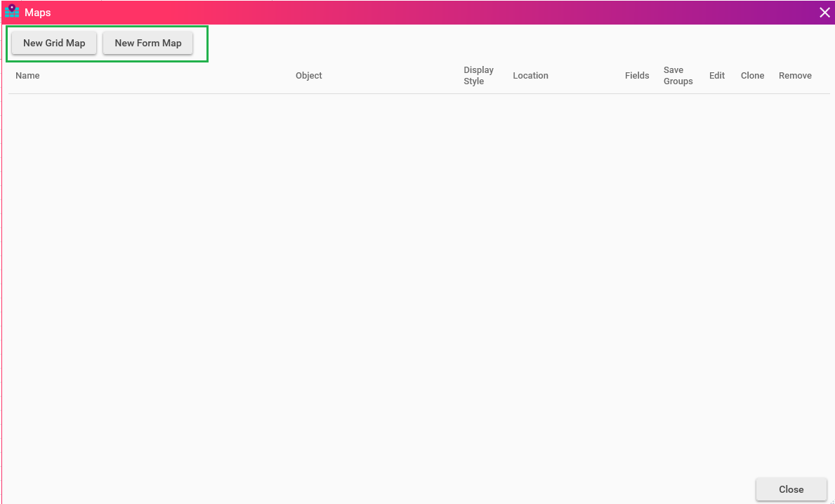Viewport: 835px width, 504px height.
Task: Click the Object column header
Action: pos(308,76)
